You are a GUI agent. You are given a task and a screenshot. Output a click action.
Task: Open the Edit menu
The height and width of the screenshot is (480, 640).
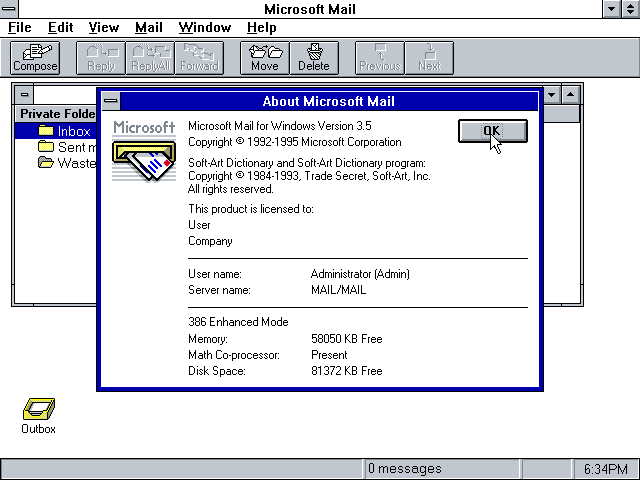[x=60, y=27]
